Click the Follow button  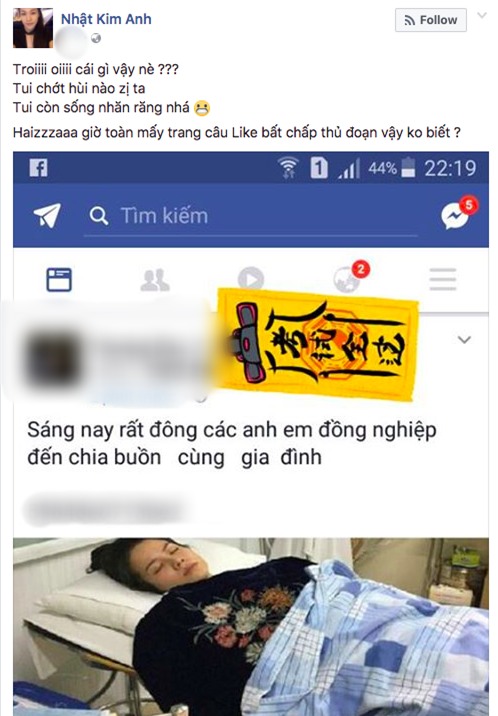(430, 20)
